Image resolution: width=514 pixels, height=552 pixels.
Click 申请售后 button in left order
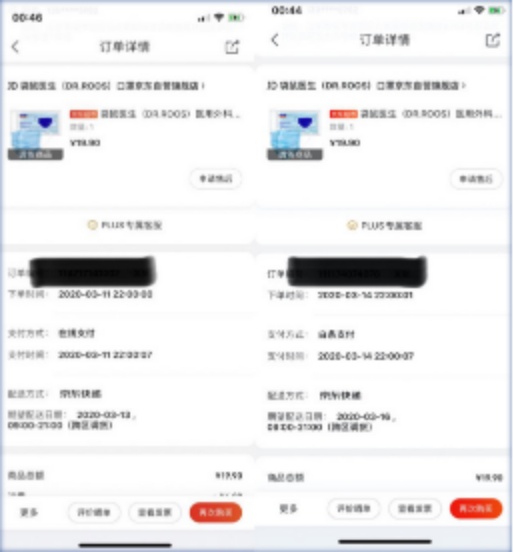(216, 179)
